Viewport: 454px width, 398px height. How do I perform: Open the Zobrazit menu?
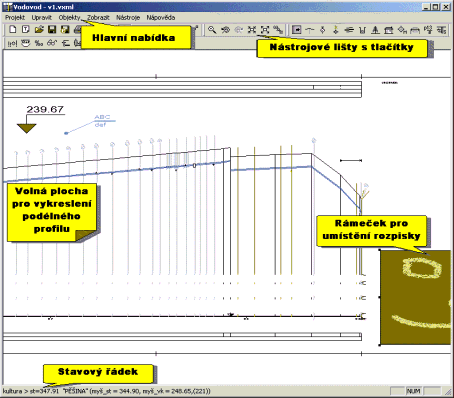[x=98, y=17]
